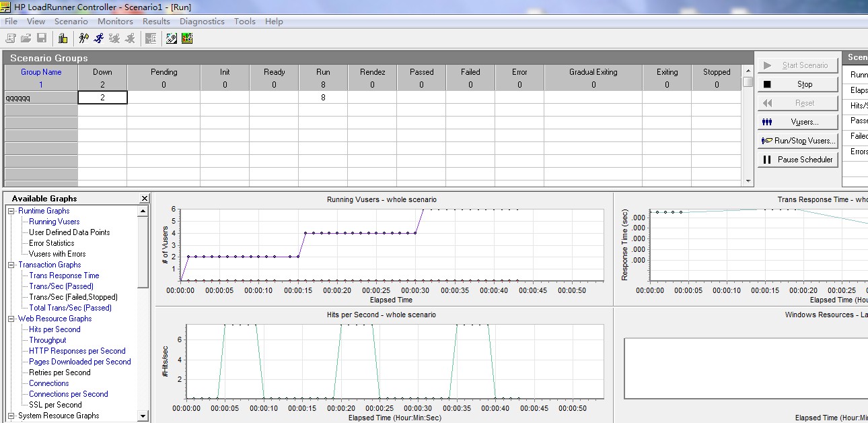Click the Group Name column header
This screenshot has width=868, height=423.
[41, 72]
